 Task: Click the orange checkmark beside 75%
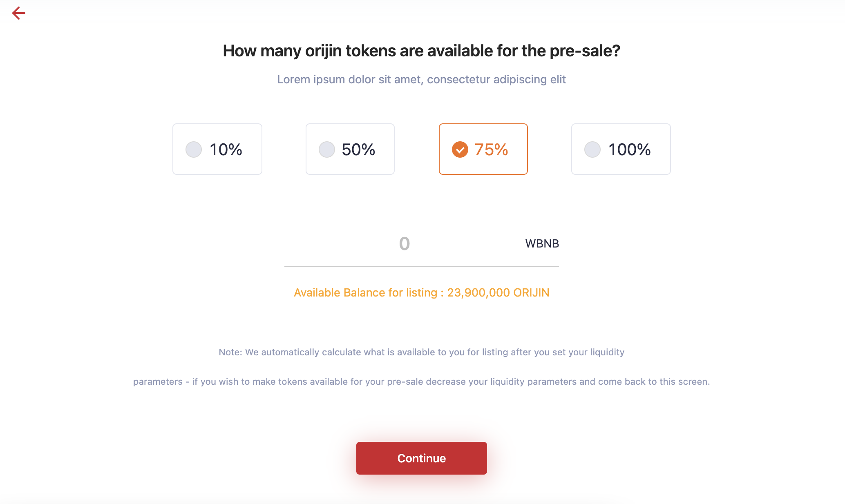(x=460, y=149)
